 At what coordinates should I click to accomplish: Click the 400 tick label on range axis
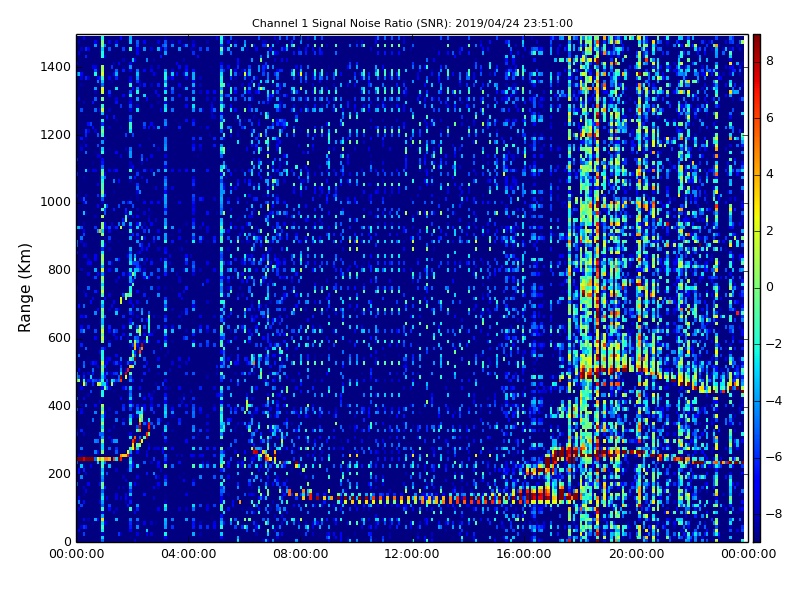coord(59,406)
